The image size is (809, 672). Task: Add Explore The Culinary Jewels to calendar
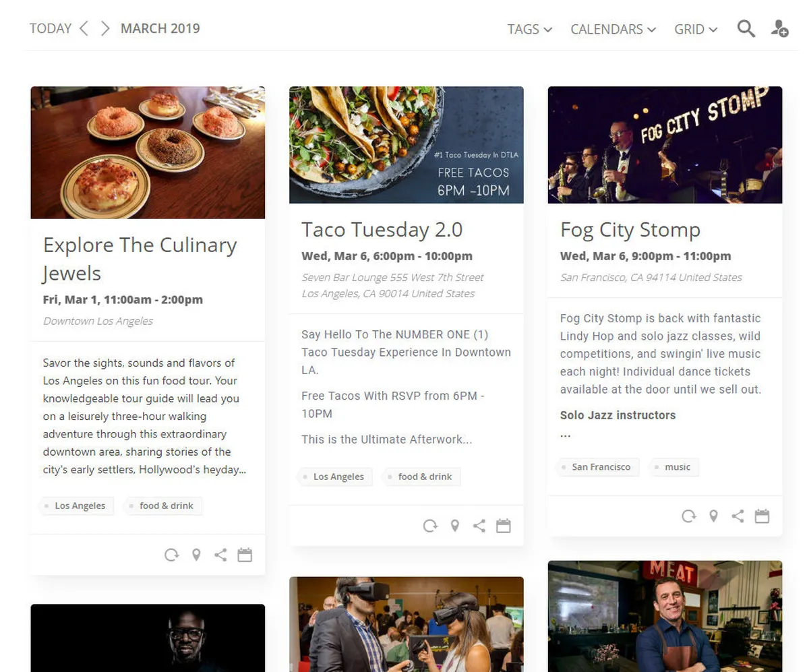click(x=245, y=555)
